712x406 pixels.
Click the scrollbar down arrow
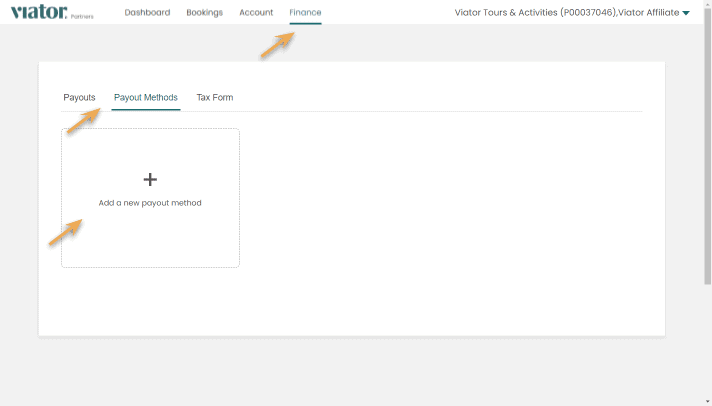coord(707,402)
